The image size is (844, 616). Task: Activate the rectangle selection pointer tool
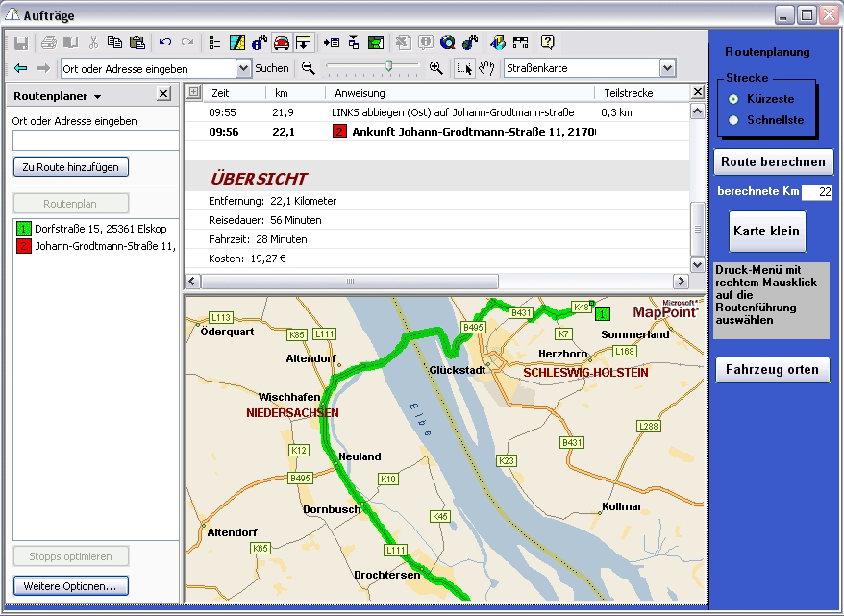(464, 68)
